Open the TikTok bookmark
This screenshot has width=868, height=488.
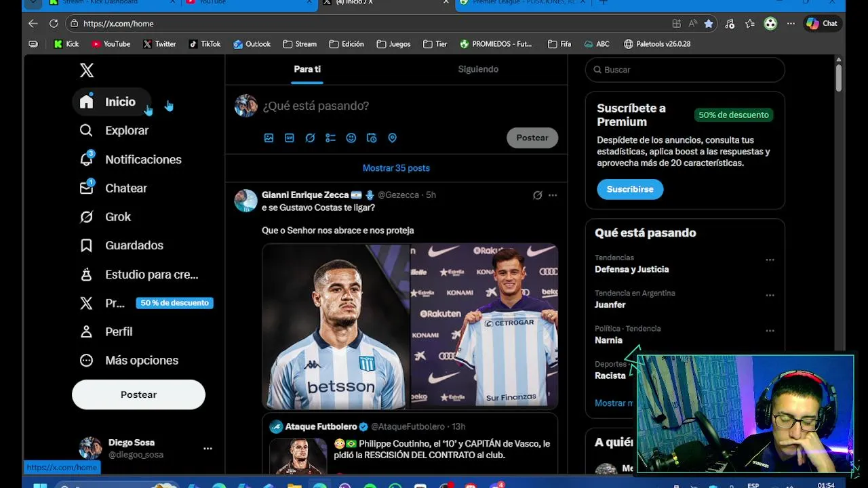(x=204, y=44)
